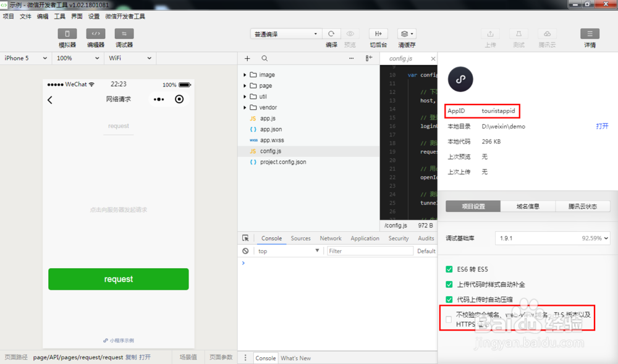Screen dimensions: 618x364
Task: Expand the image folder
Action: tap(245, 74)
